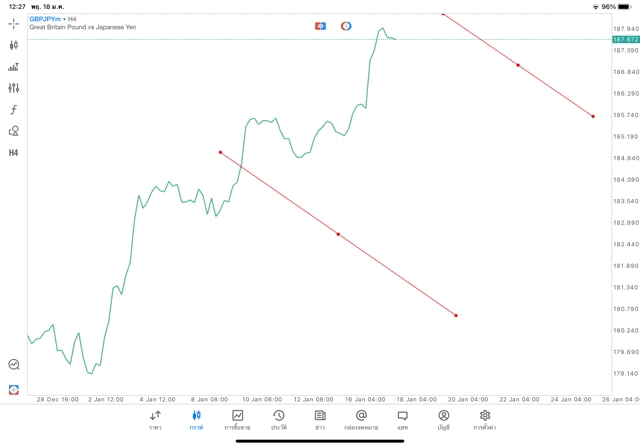Image resolution: width=640 pixels, height=447 pixels.
Task: Open the indicators (f) menu
Action: coord(14,110)
